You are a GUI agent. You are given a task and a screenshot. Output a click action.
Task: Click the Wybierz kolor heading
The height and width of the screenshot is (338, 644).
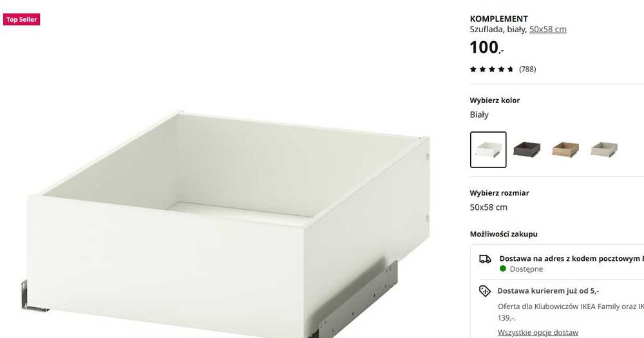pyautogui.click(x=495, y=100)
